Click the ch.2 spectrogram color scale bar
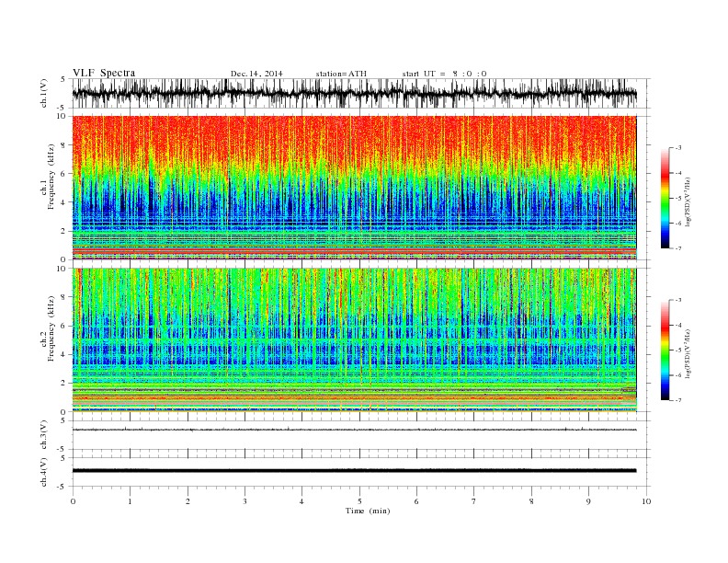Viewport: 728px width, 563px height. tap(665, 350)
